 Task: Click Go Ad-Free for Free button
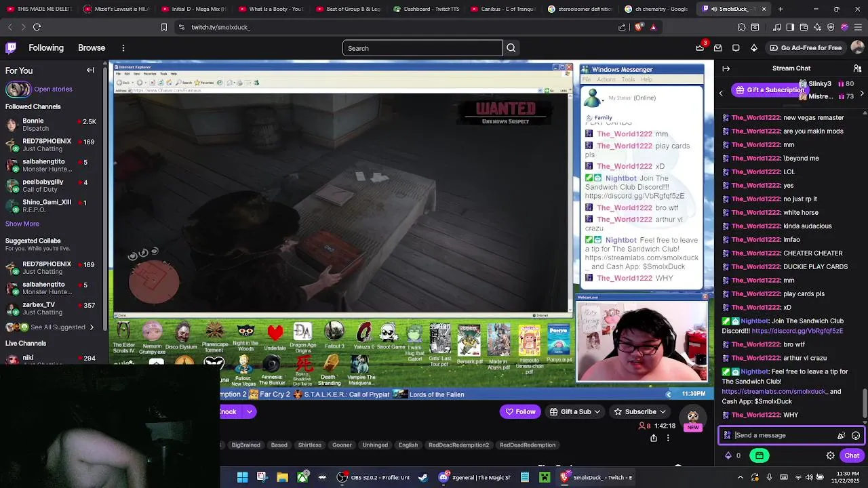coord(806,48)
